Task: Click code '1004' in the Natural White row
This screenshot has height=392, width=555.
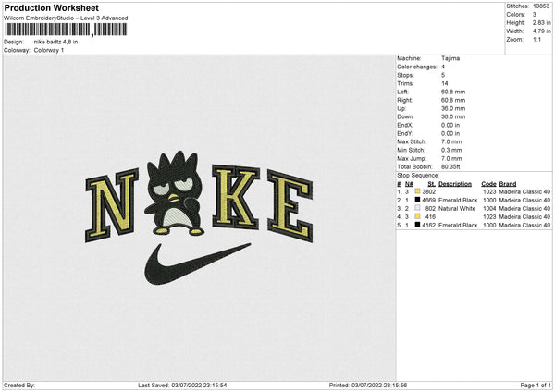Action: (x=489, y=208)
